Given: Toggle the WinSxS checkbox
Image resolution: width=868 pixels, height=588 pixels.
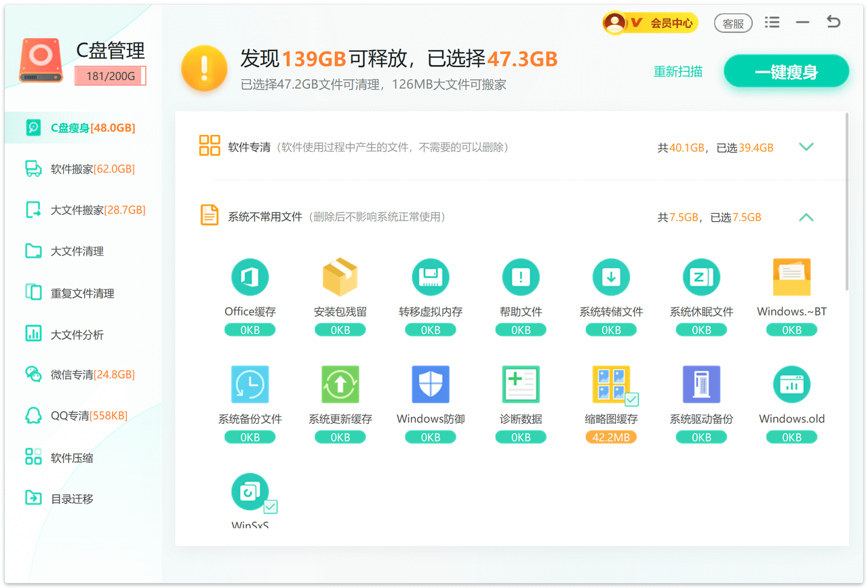Looking at the screenshot, I should [271, 506].
